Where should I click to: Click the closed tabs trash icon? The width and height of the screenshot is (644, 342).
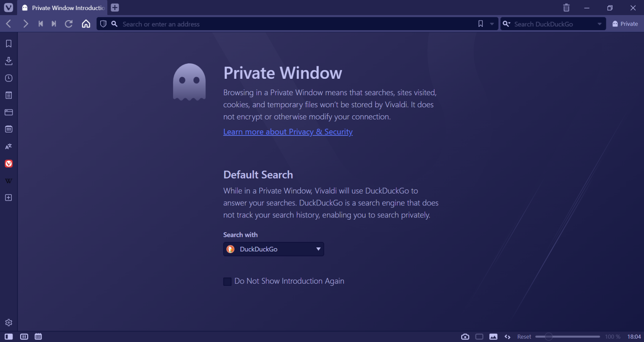coord(566,8)
